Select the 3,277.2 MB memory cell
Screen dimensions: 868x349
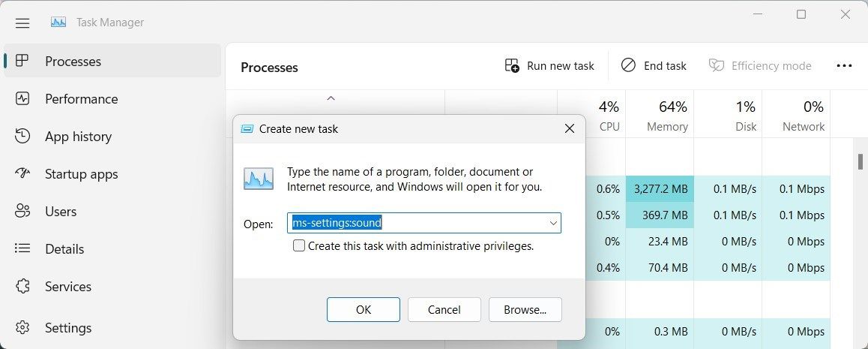(x=660, y=189)
